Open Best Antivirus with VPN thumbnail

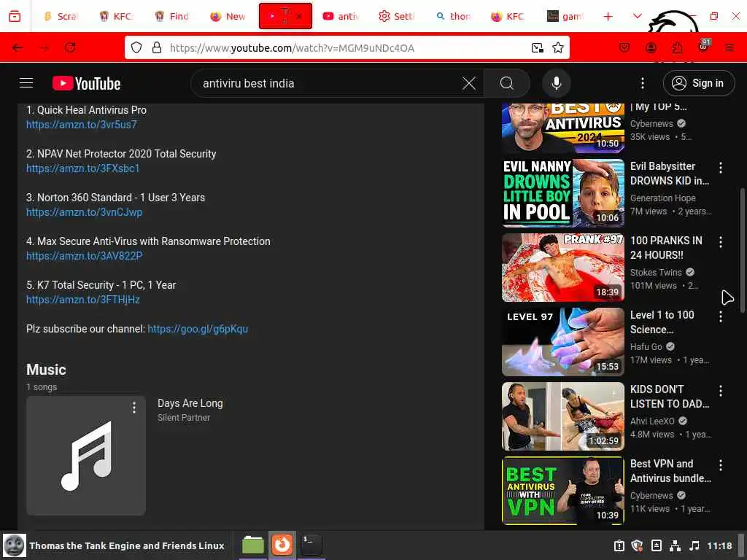tap(563, 491)
